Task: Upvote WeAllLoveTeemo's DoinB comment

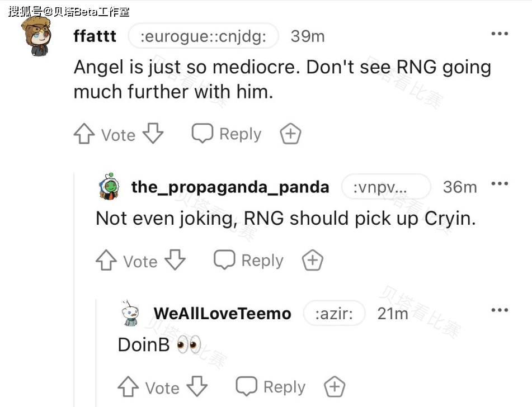Action: 128,387
